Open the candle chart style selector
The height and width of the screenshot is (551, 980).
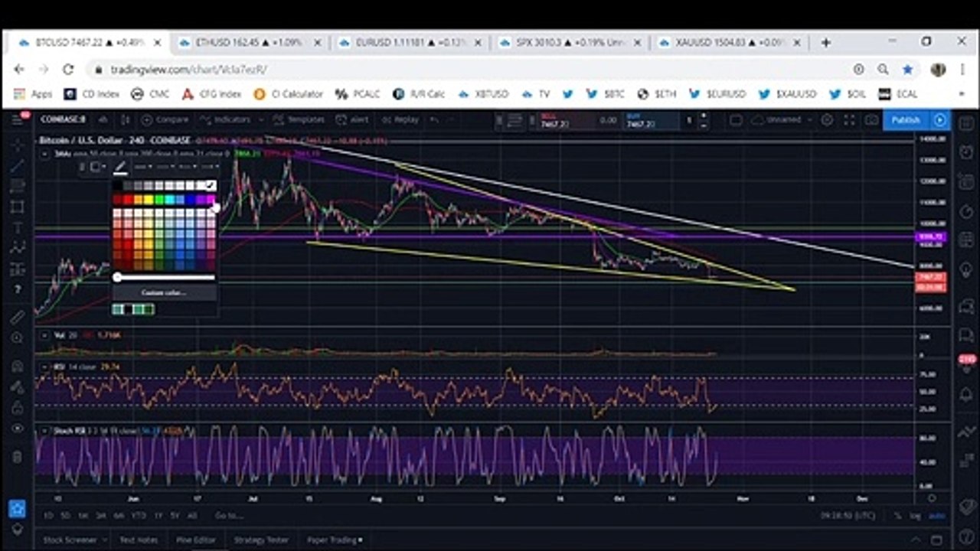(x=126, y=119)
